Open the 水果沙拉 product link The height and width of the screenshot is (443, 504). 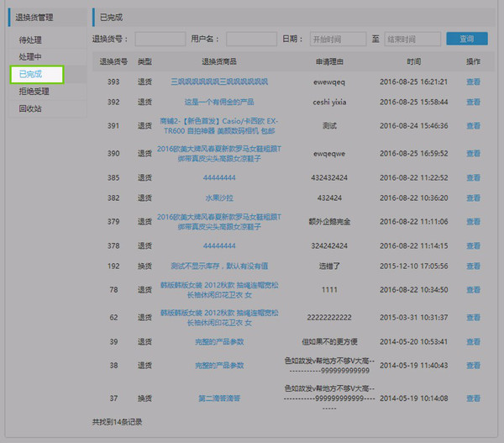(x=219, y=198)
